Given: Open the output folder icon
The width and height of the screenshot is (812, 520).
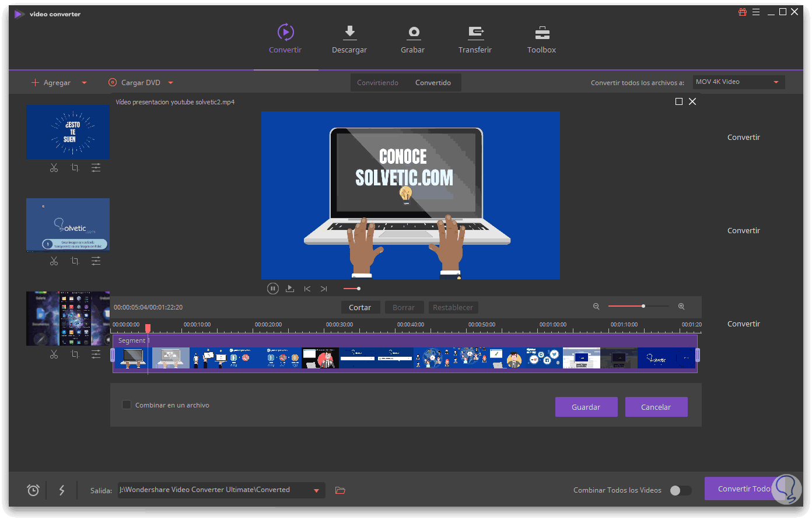Looking at the screenshot, I should [341, 490].
